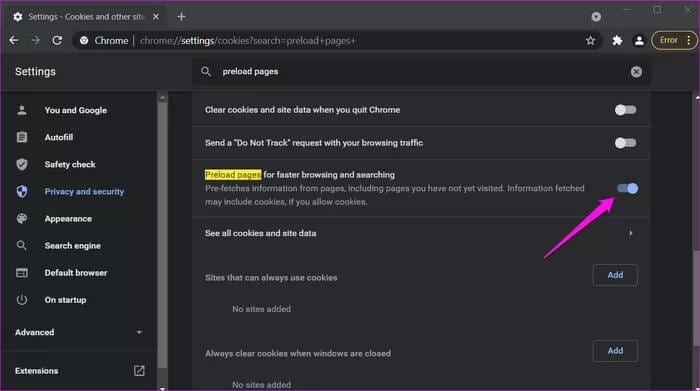Click the Sites that can always use cookies label

271,278
